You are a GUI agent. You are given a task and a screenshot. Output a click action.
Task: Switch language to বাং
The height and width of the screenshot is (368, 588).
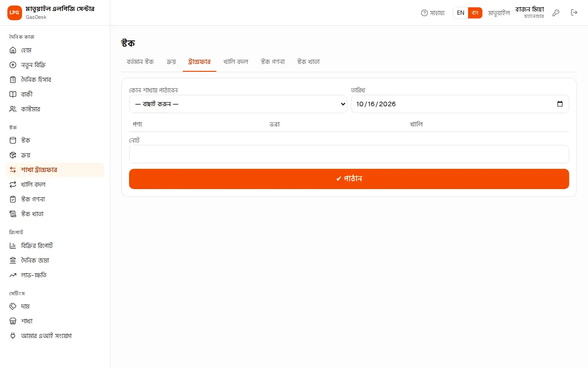(475, 13)
